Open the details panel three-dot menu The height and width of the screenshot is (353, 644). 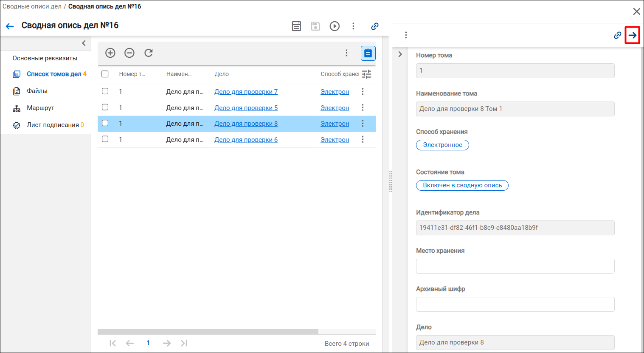coord(406,35)
